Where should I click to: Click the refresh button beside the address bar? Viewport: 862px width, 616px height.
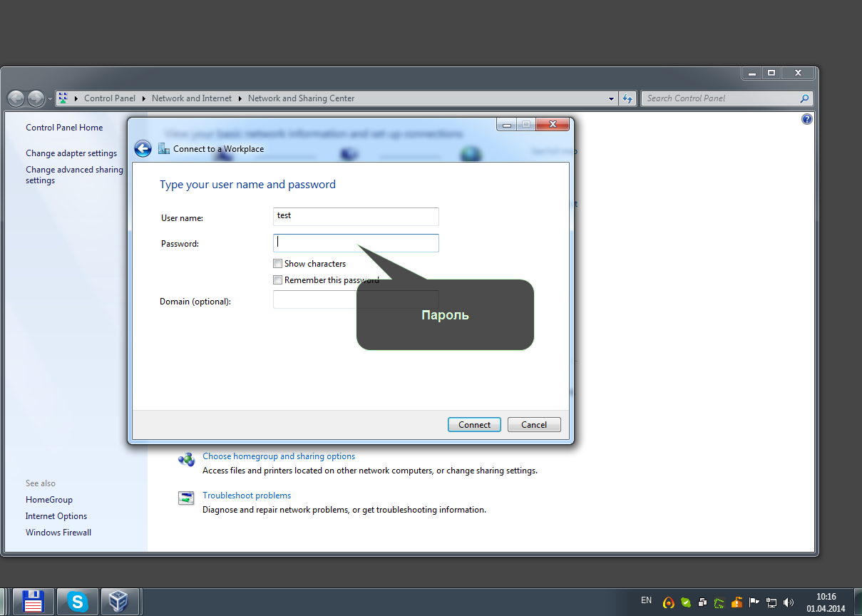(627, 98)
